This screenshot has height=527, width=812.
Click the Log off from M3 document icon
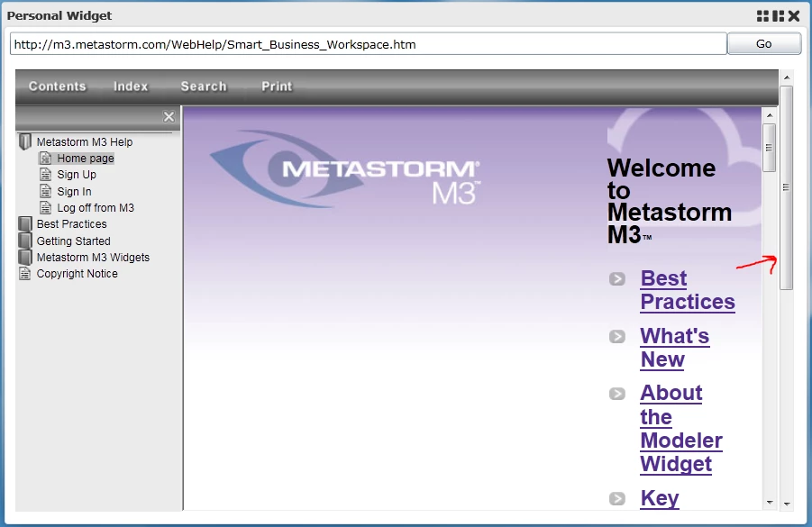46,207
